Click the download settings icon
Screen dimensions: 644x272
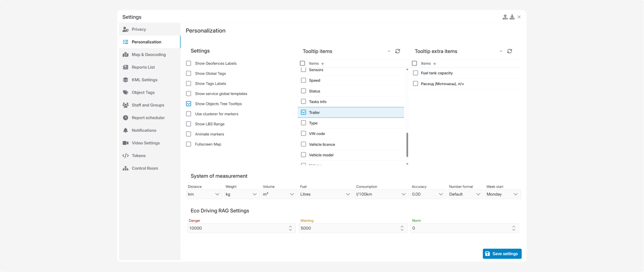[x=512, y=17]
